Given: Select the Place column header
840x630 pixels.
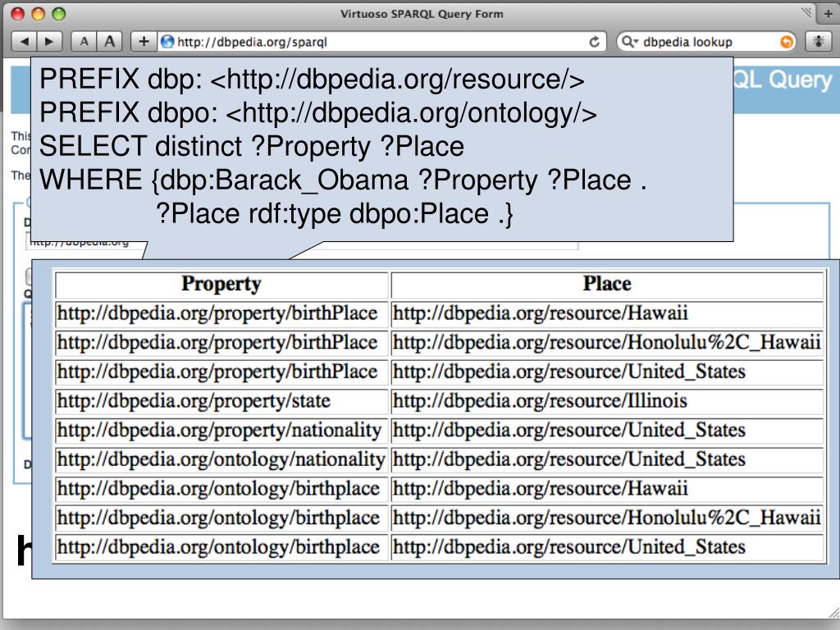Looking at the screenshot, I should (x=607, y=285).
